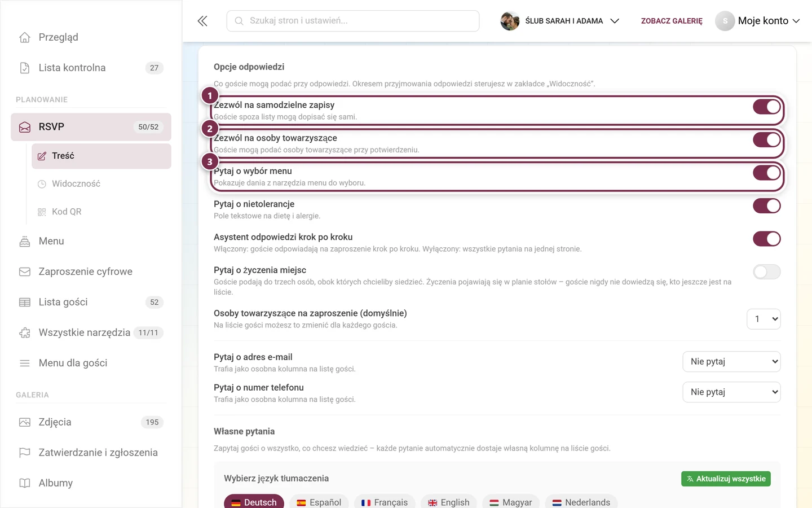Click the Menu dla gości hamburger icon
The width and height of the screenshot is (812, 508).
25,363
